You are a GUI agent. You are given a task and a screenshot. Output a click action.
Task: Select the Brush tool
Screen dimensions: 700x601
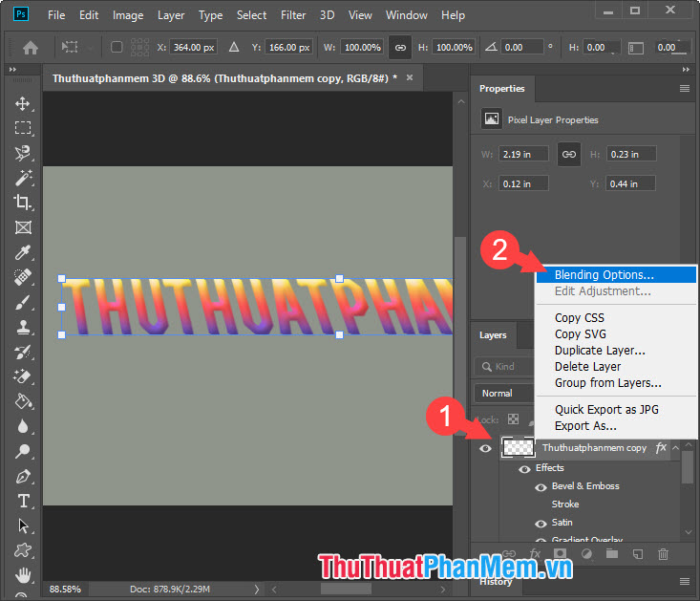(x=23, y=302)
